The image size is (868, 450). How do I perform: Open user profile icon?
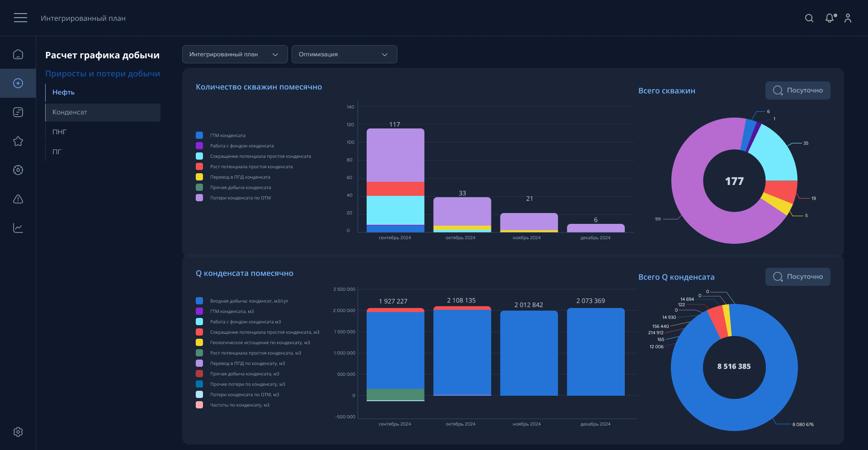(848, 18)
